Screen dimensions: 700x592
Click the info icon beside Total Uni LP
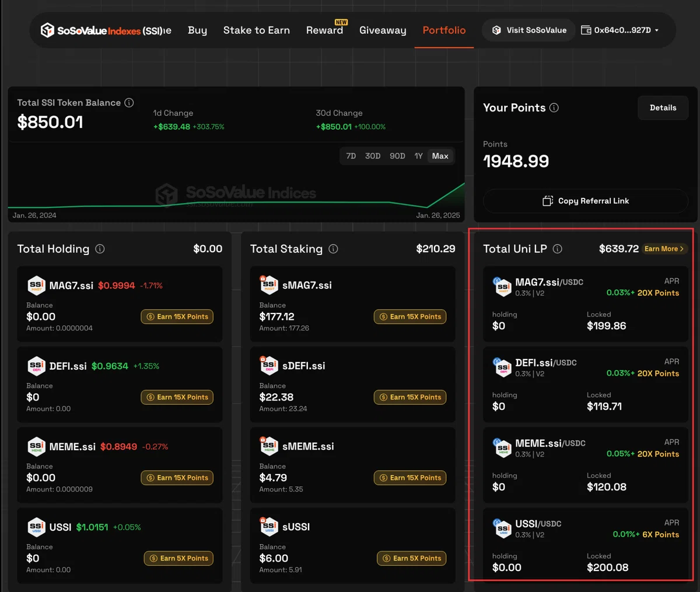point(558,249)
